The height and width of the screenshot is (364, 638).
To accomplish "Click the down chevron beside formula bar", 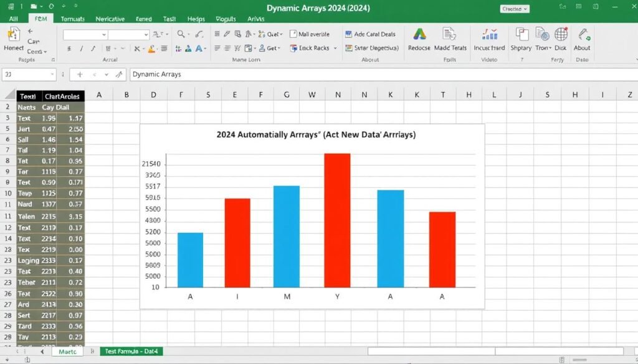I will pos(107,74).
